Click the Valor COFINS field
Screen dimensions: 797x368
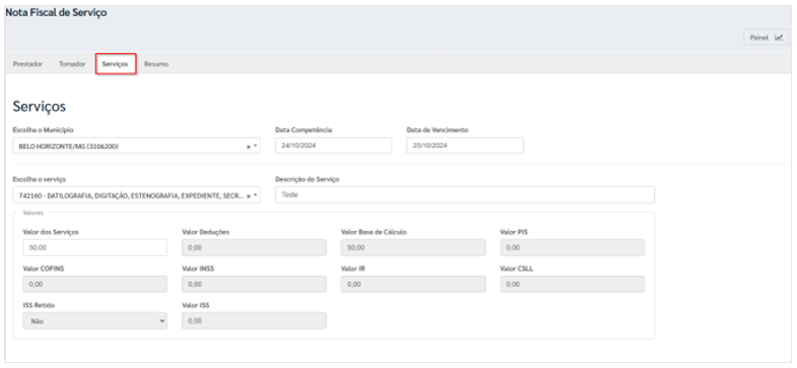95,284
